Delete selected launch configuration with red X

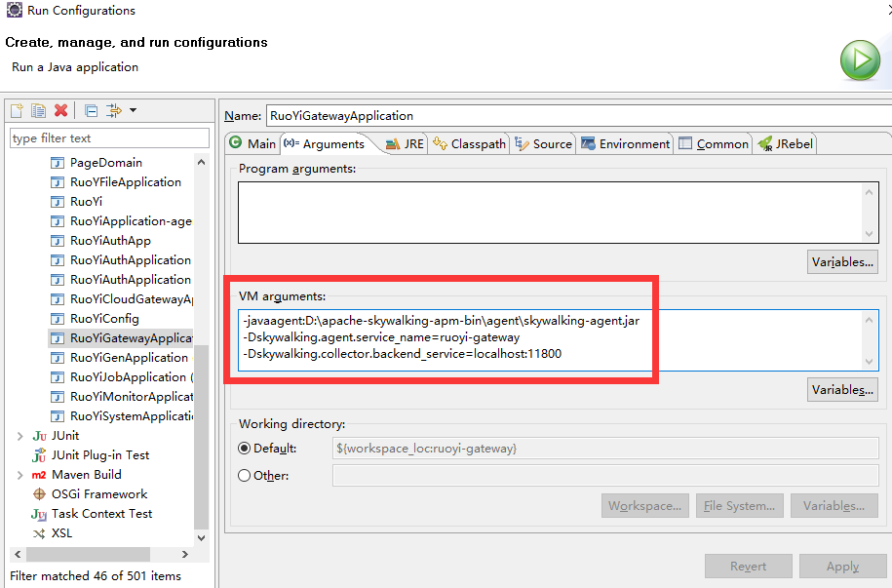tap(60, 110)
